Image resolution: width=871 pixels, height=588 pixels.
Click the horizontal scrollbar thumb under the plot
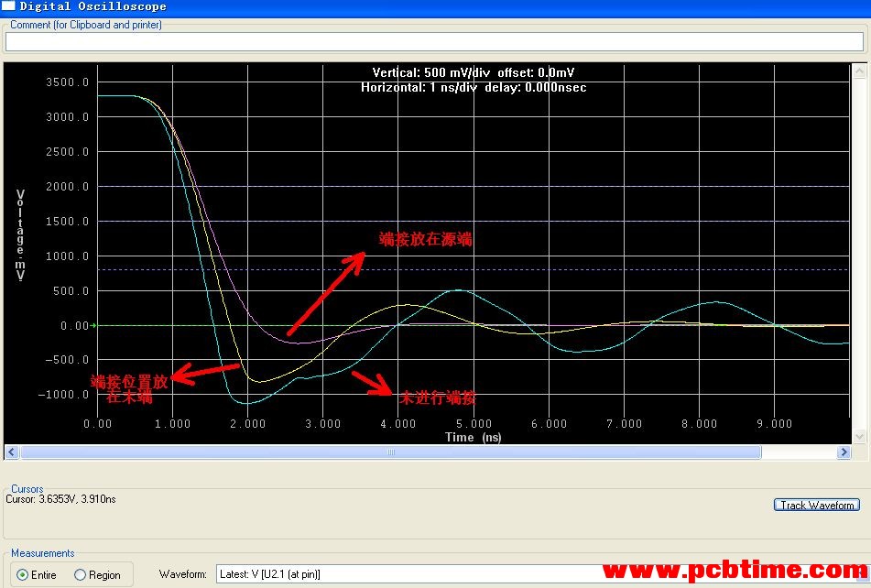[x=390, y=452]
